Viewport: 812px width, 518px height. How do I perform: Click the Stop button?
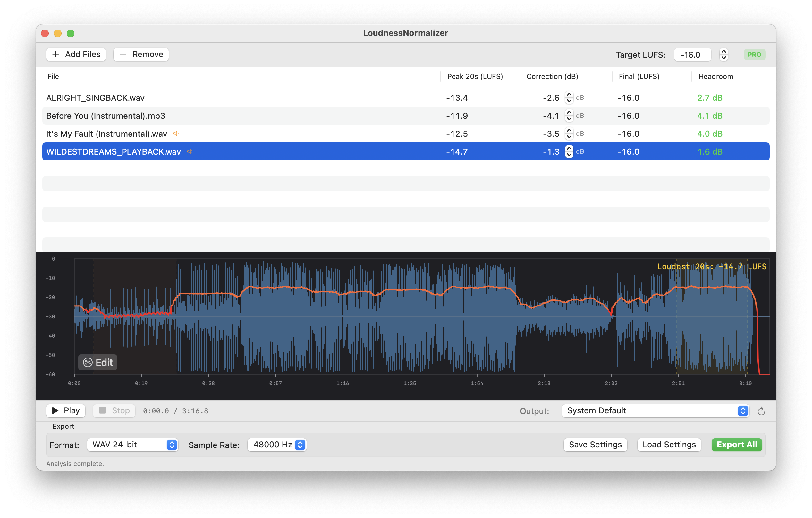[114, 411]
